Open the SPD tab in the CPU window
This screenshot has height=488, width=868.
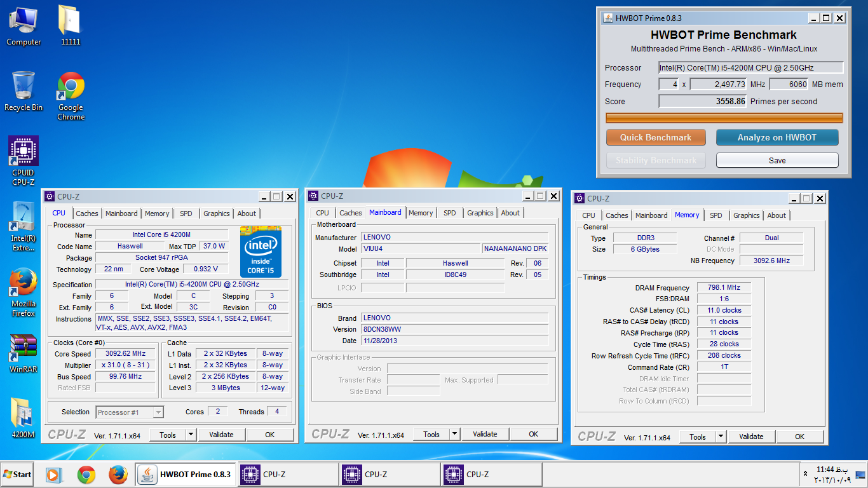(x=186, y=213)
